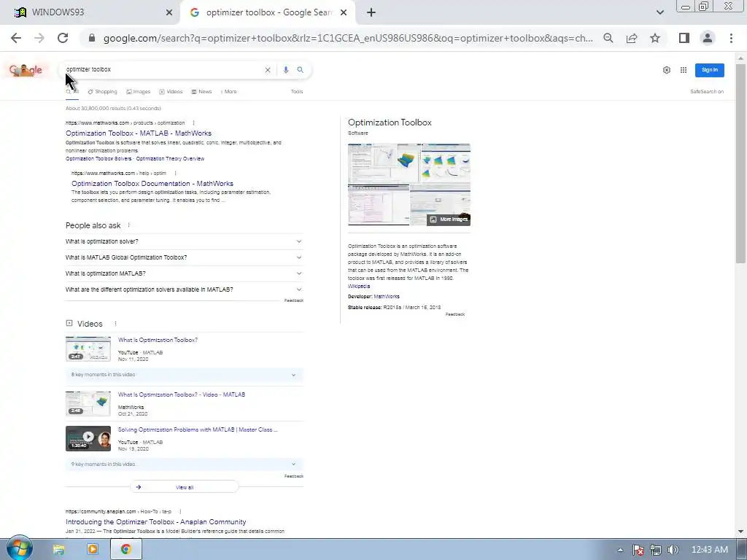Switch to Images results tab

point(139,91)
